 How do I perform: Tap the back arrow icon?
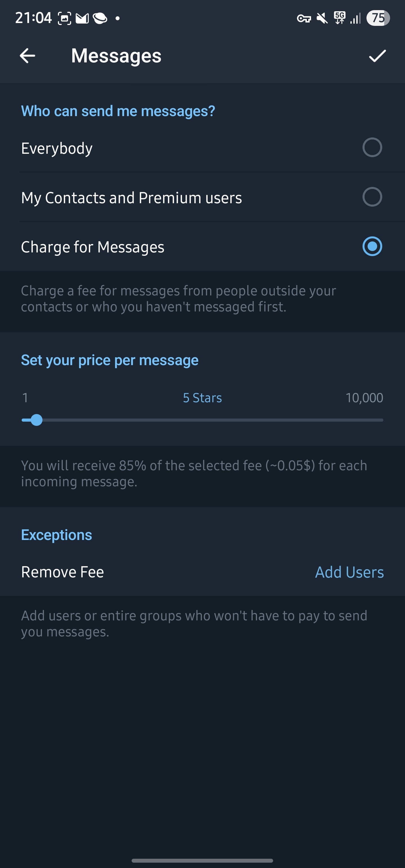(x=27, y=56)
